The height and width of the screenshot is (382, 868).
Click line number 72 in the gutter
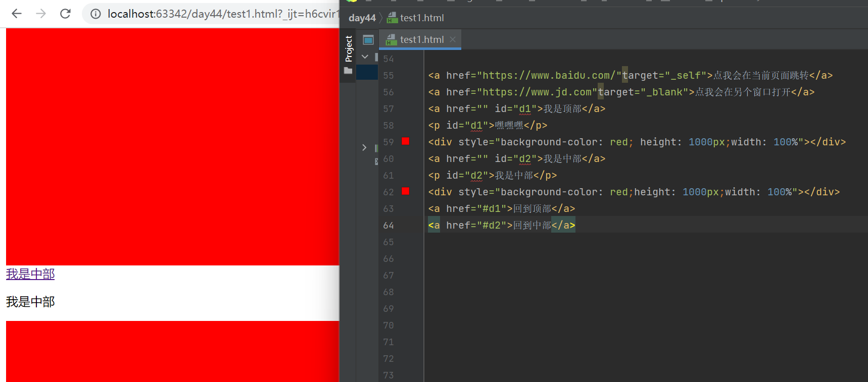(388, 359)
